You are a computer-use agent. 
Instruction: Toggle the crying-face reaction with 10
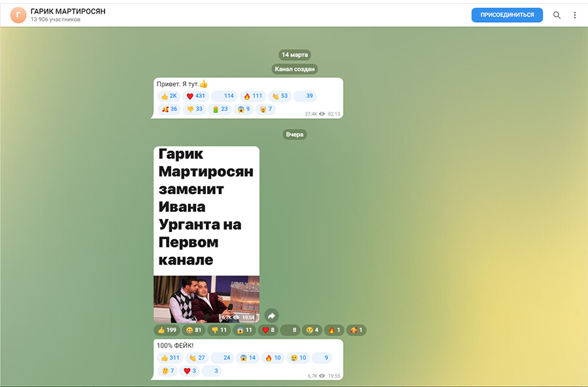point(298,358)
